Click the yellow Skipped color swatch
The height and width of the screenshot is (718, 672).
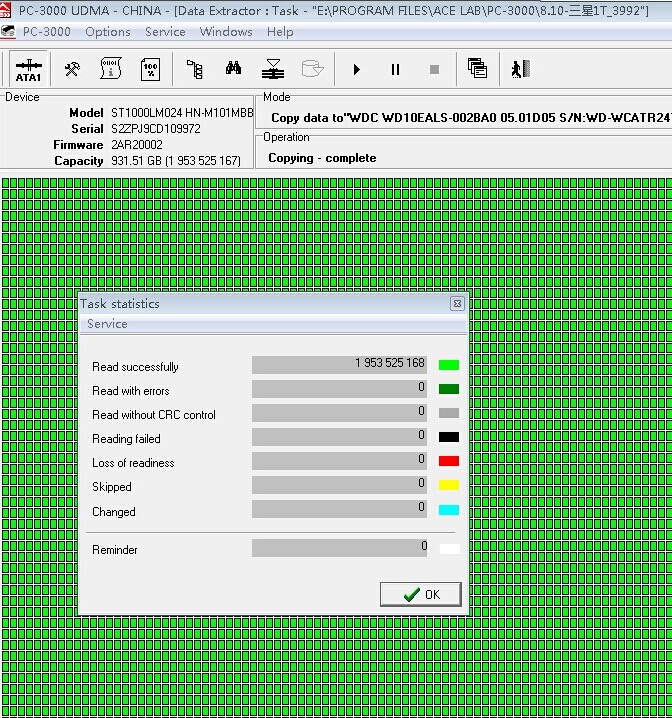449,485
